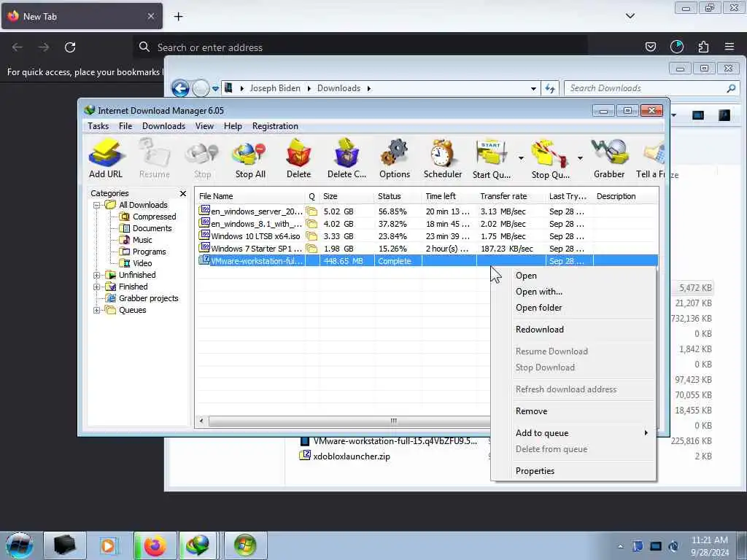
Task: Click the Explorer back navigation button
Action: point(180,88)
